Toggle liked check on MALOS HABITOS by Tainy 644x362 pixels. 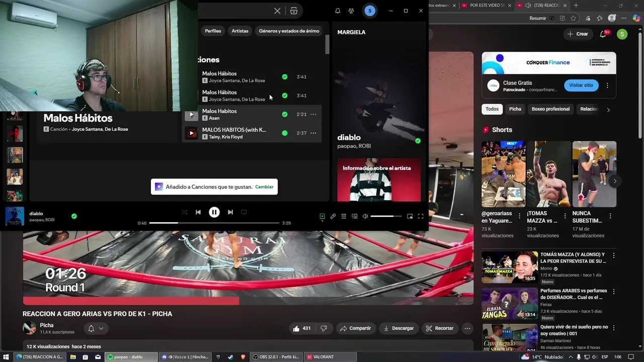tap(285, 133)
